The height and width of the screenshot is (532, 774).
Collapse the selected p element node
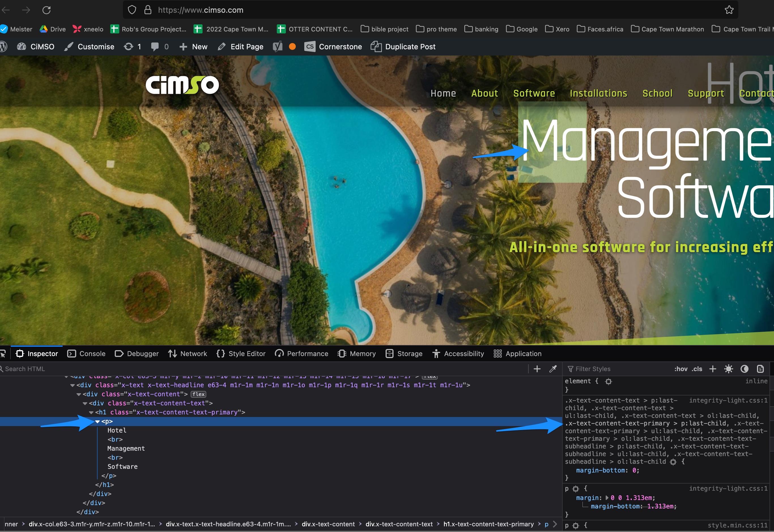tap(97, 422)
